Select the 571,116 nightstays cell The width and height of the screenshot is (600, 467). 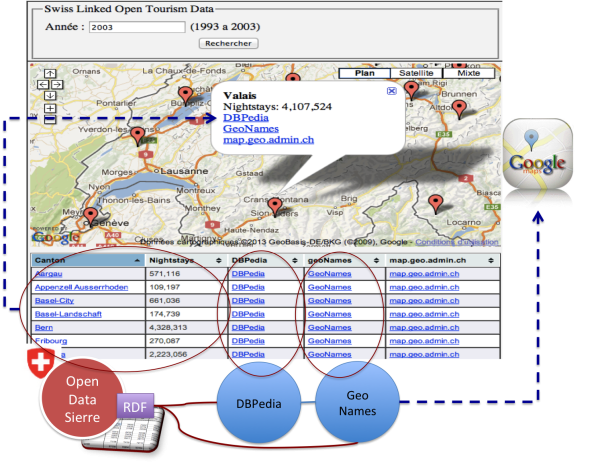click(x=186, y=274)
